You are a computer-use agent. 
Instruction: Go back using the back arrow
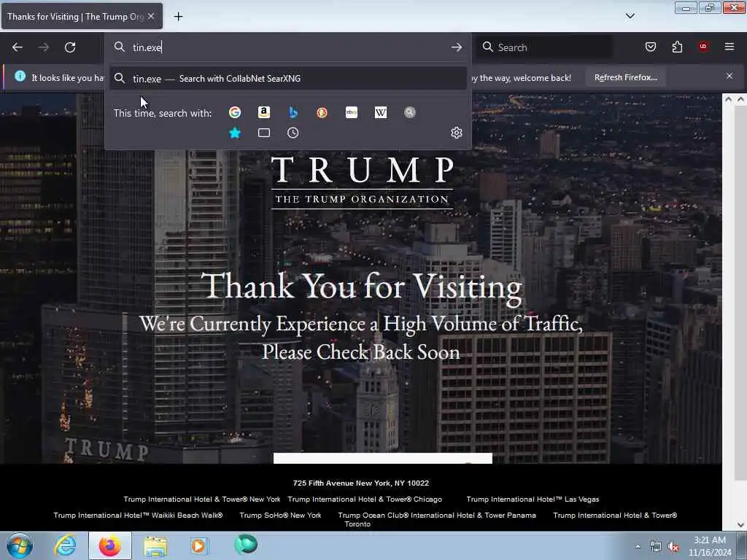point(18,47)
